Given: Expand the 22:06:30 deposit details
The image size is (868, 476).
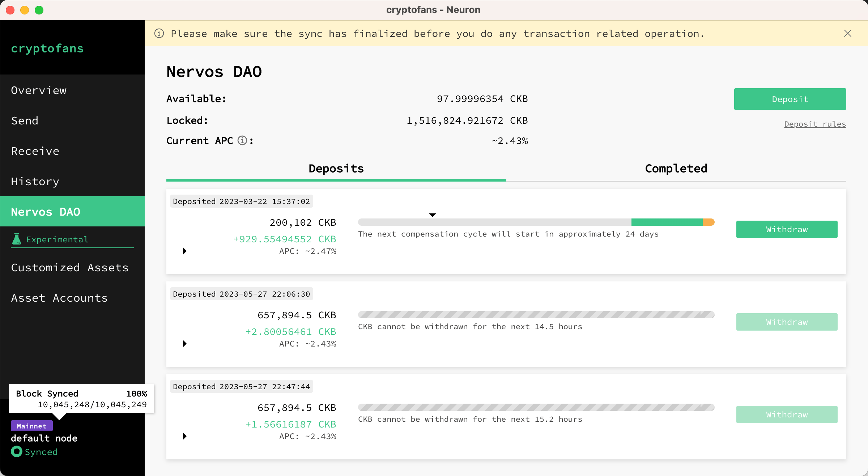Looking at the screenshot, I should click(x=185, y=344).
